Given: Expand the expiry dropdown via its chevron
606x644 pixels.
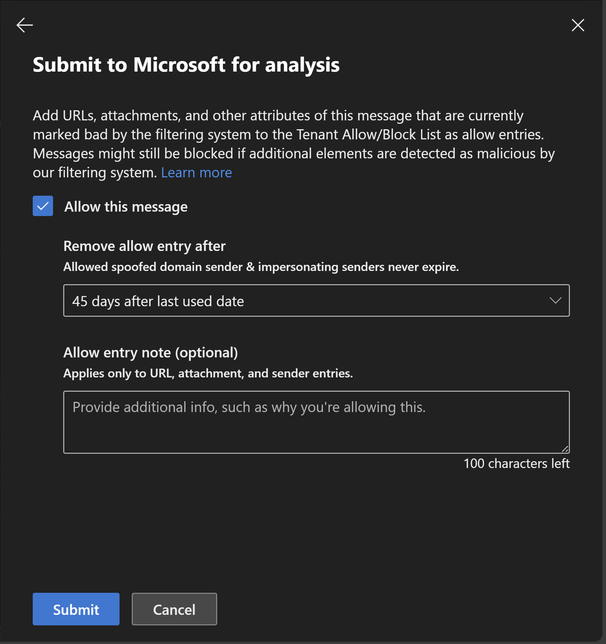Looking at the screenshot, I should 556,301.
